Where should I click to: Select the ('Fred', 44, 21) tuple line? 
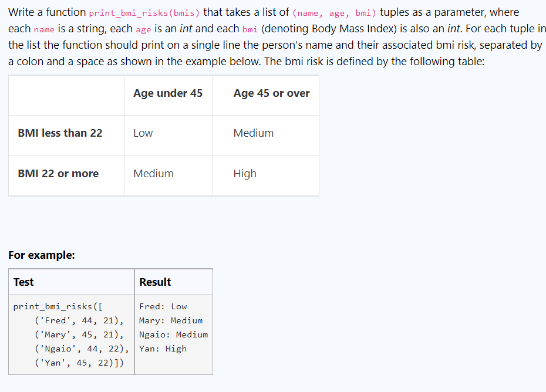[x=81, y=320]
